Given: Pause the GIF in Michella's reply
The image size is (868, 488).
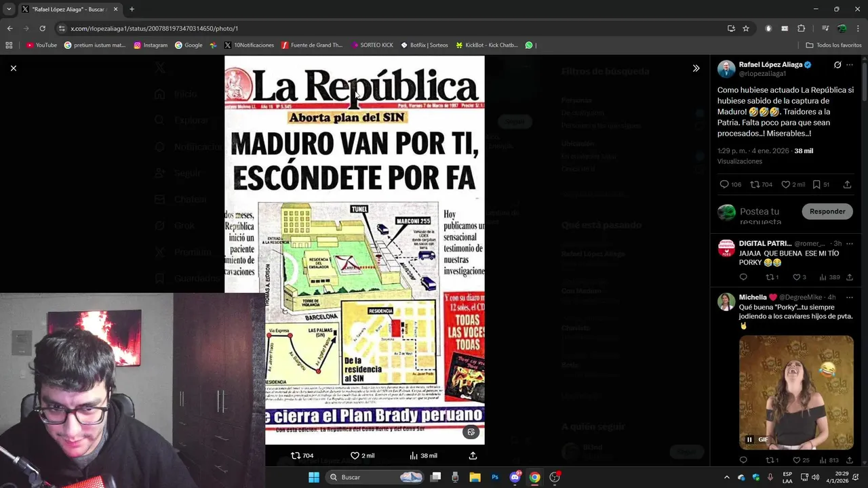Looking at the screenshot, I should [749, 439].
